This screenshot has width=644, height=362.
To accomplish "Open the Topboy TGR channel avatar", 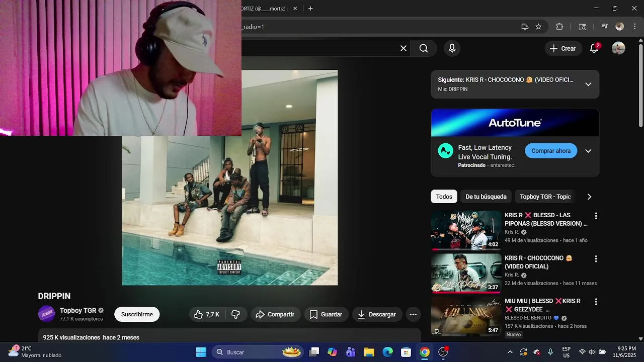I will 47,314.
